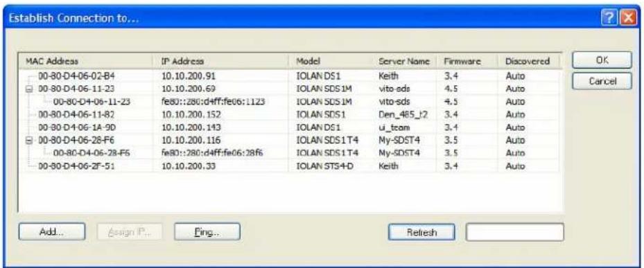This screenshot has height=268, width=644.
Task: Click IP address 10.10.200.152
Action: pos(191,114)
